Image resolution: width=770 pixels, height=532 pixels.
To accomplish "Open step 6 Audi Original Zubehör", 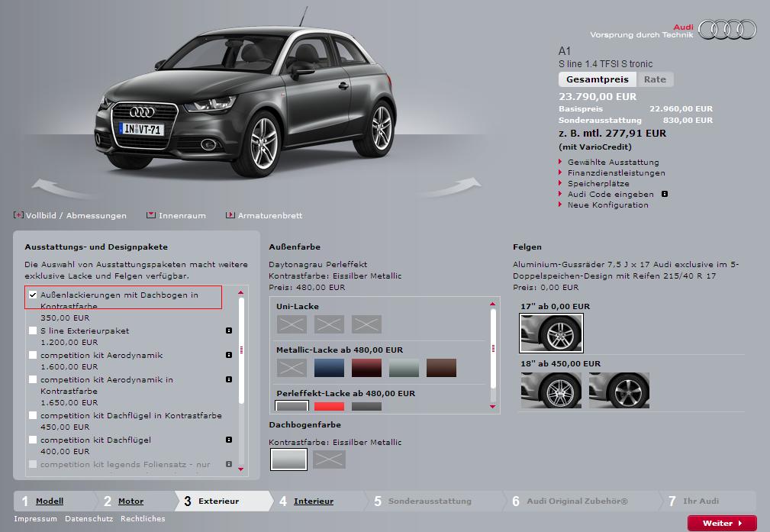I will (577, 501).
